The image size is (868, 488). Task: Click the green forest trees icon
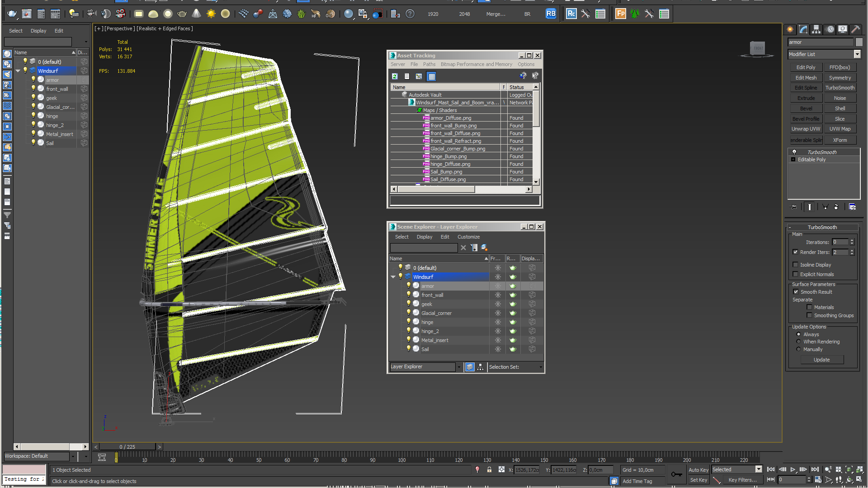(635, 14)
